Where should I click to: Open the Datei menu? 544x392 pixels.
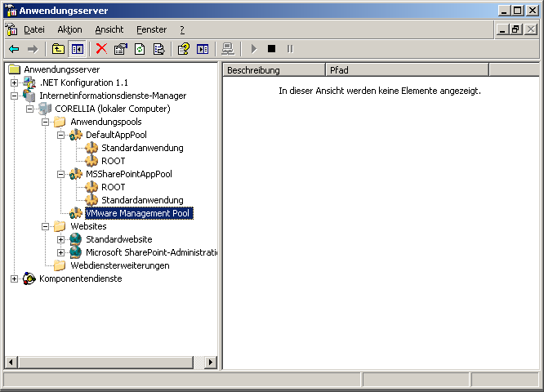coord(34,30)
